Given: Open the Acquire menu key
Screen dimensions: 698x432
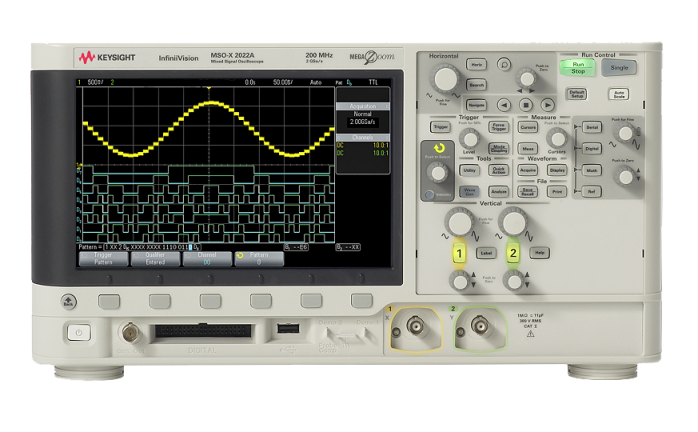Looking at the screenshot, I should click(528, 170).
